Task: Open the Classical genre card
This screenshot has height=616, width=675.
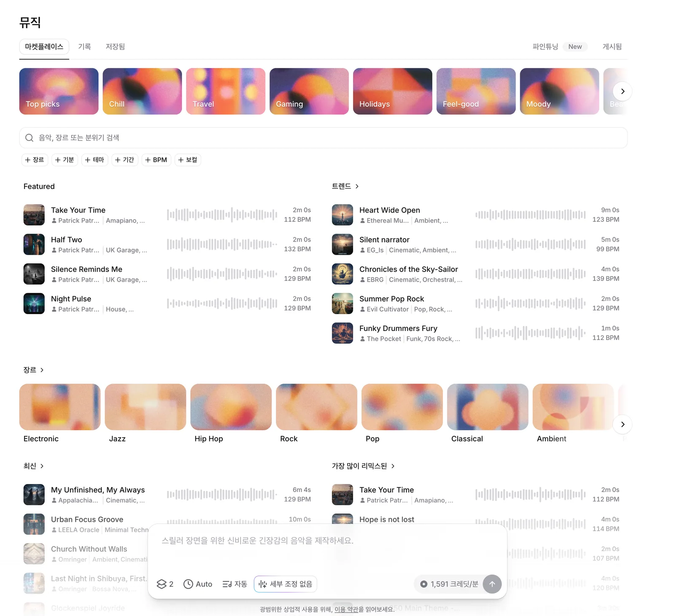Action: click(488, 407)
